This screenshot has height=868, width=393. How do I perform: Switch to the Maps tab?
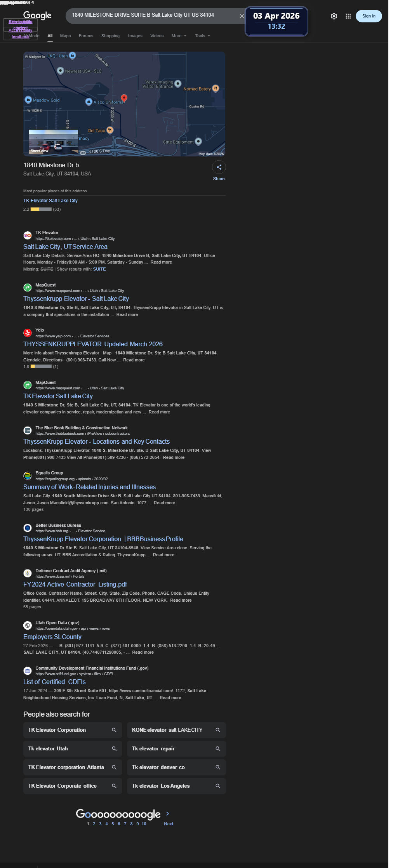tap(65, 36)
